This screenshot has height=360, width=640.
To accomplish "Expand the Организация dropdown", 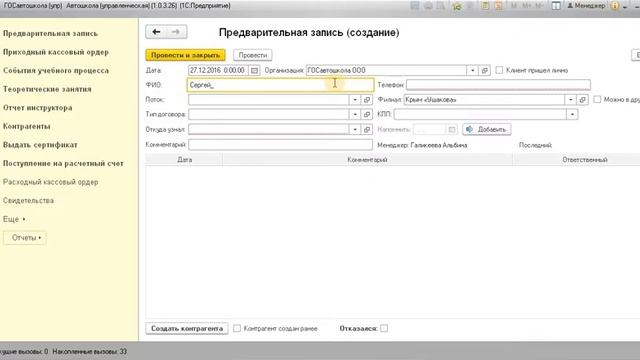I will coord(472,71).
